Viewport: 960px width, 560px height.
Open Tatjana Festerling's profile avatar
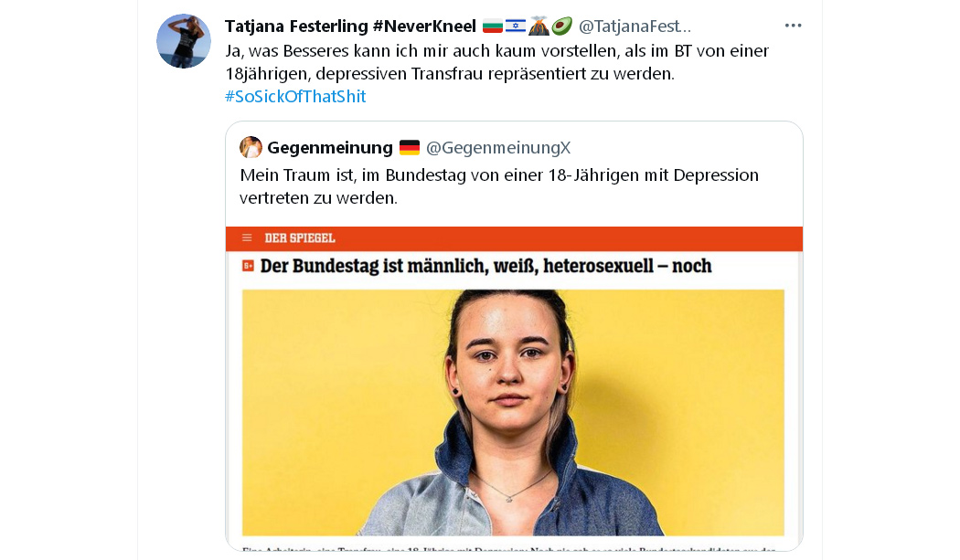184,41
